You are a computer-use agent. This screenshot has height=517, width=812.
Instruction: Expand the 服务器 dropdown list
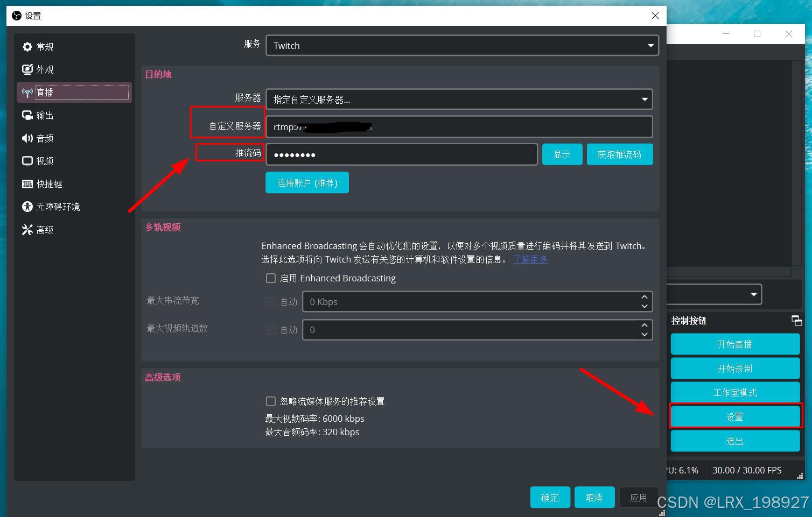coord(459,100)
